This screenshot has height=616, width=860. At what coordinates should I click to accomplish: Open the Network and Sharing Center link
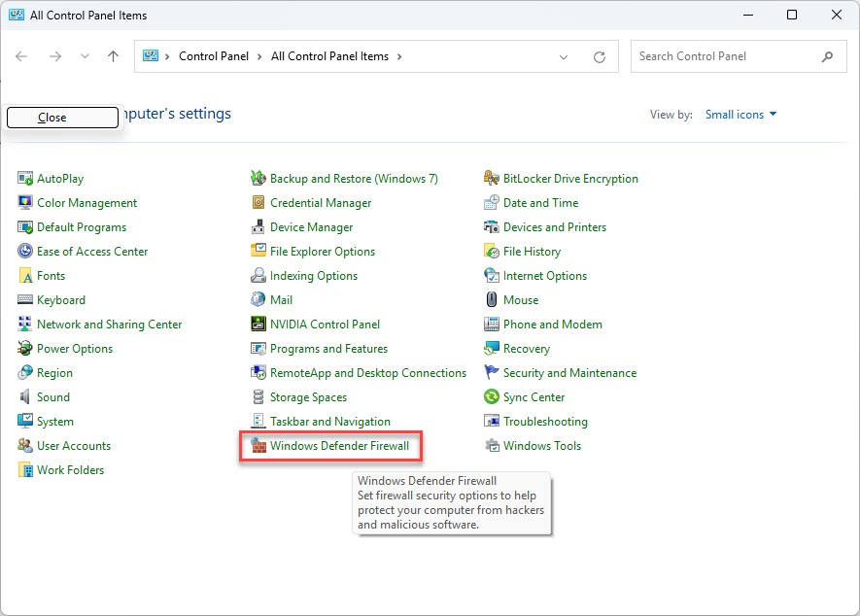109,325
